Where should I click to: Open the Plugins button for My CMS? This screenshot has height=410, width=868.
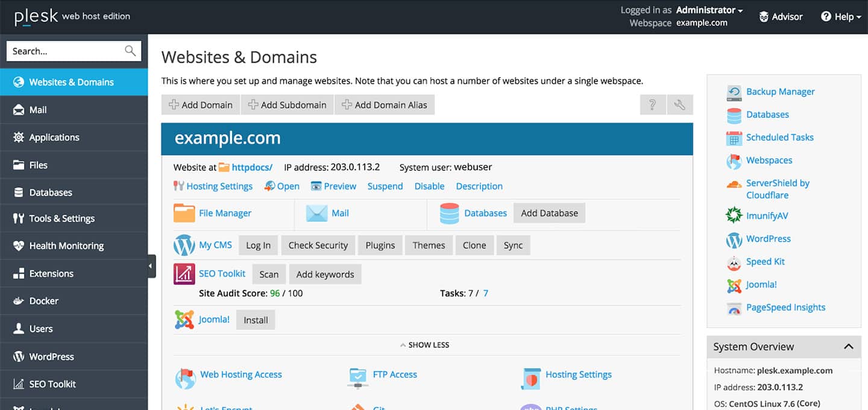[380, 245]
